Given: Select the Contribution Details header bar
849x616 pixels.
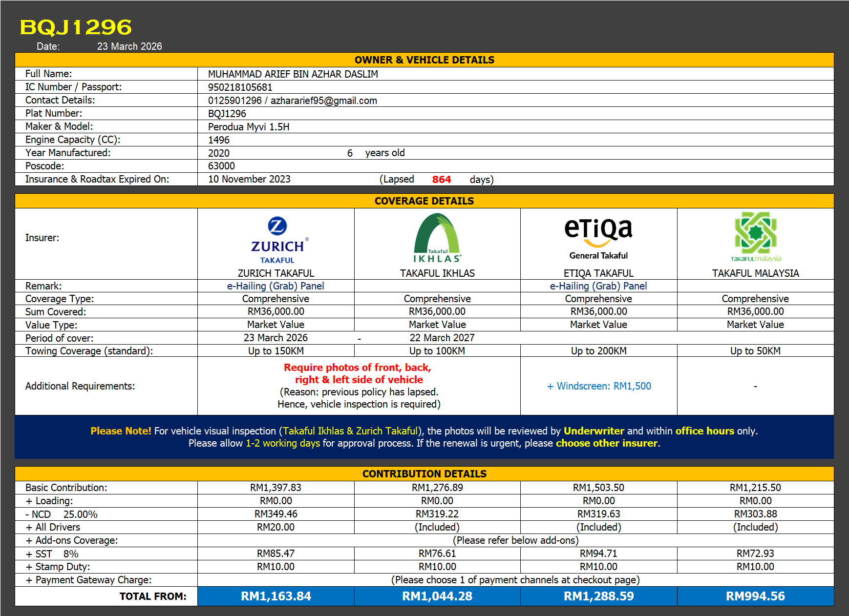Looking at the screenshot, I should [x=424, y=474].
